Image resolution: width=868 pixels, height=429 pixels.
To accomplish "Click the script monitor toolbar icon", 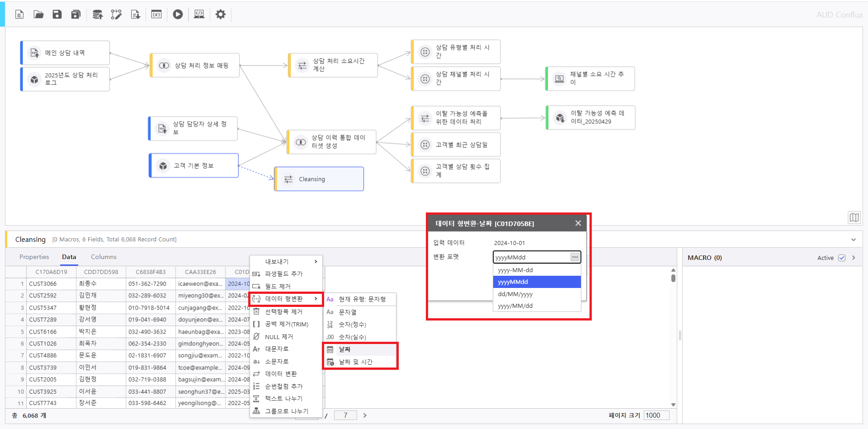I will (199, 14).
